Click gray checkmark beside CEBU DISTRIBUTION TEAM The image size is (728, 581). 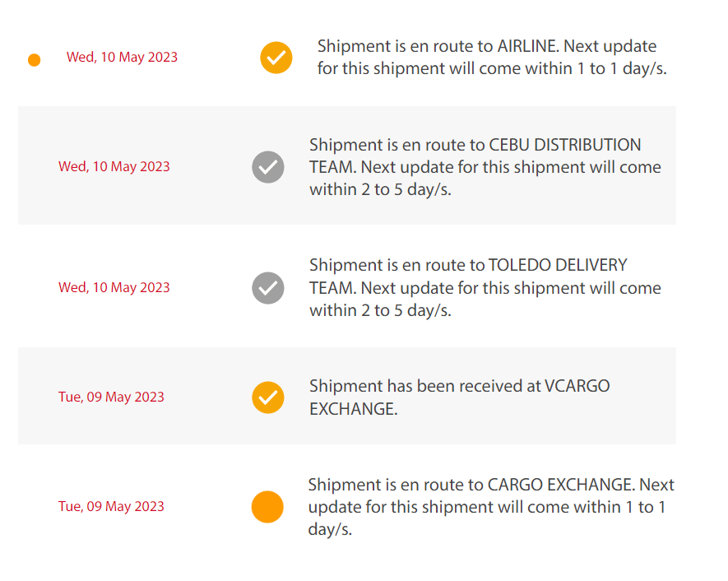click(x=268, y=167)
